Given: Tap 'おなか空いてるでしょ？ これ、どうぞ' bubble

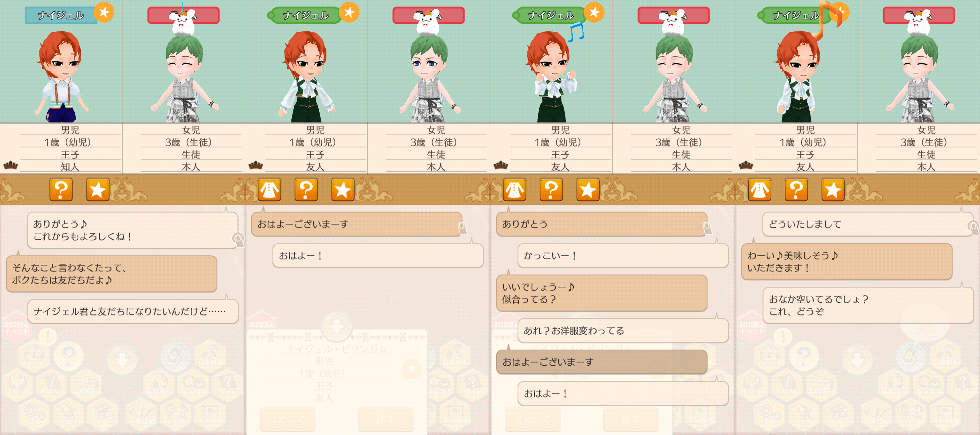Looking at the screenshot, I should coord(868,305).
